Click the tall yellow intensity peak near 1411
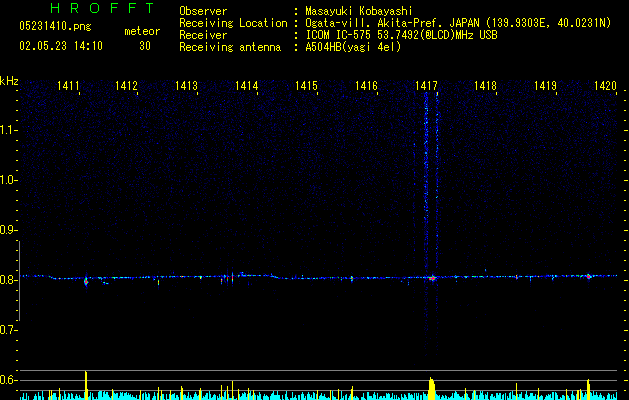629x400 pixels. coord(85,385)
